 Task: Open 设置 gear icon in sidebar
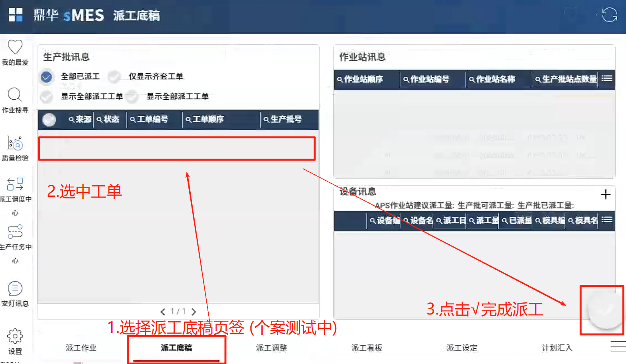pos(15,336)
